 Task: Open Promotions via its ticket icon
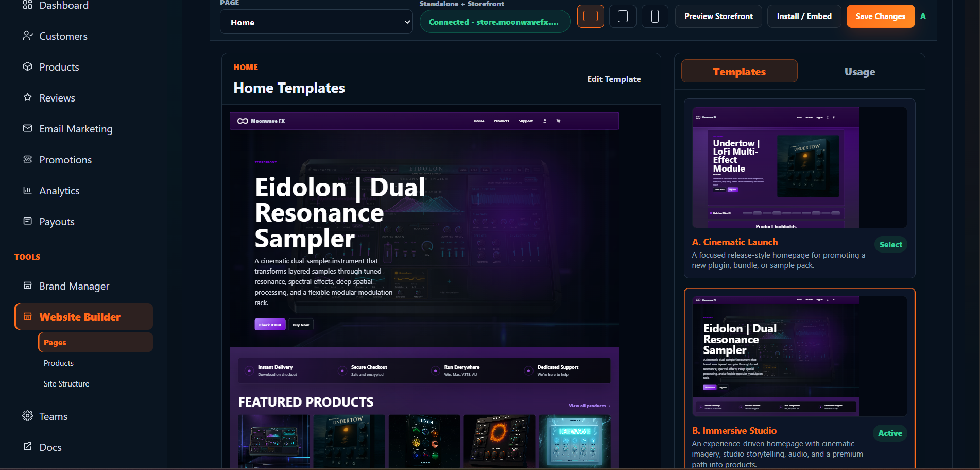click(x=28, y=159)
